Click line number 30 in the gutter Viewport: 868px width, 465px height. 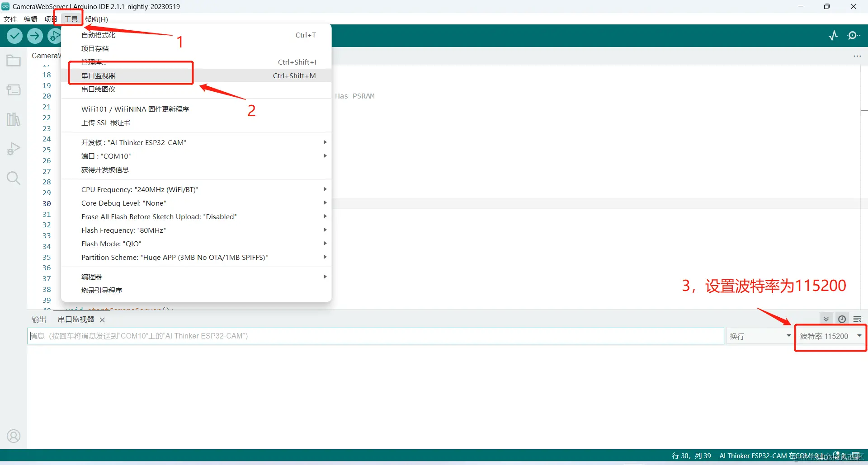(x=47, y=203)
